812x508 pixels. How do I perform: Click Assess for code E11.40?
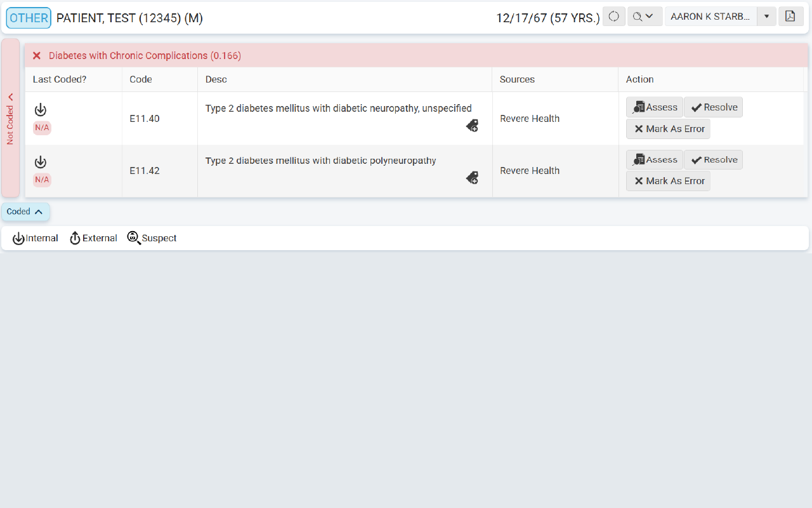click(x=655, y=107)
